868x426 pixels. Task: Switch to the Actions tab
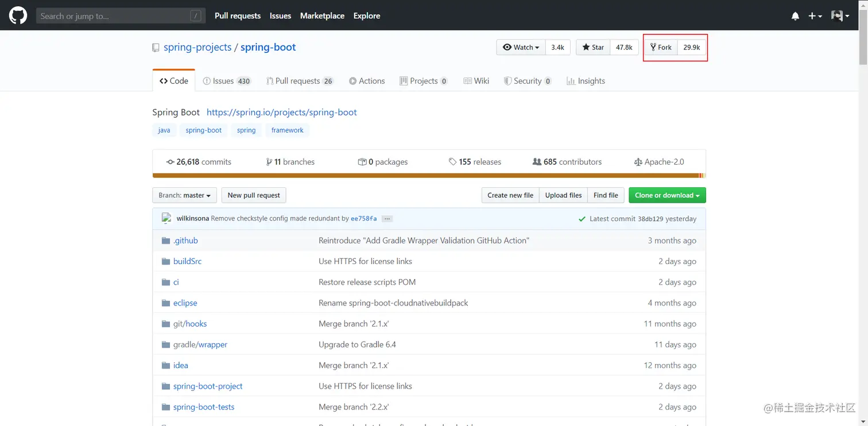pyautogui.click(x=367, y=81)
